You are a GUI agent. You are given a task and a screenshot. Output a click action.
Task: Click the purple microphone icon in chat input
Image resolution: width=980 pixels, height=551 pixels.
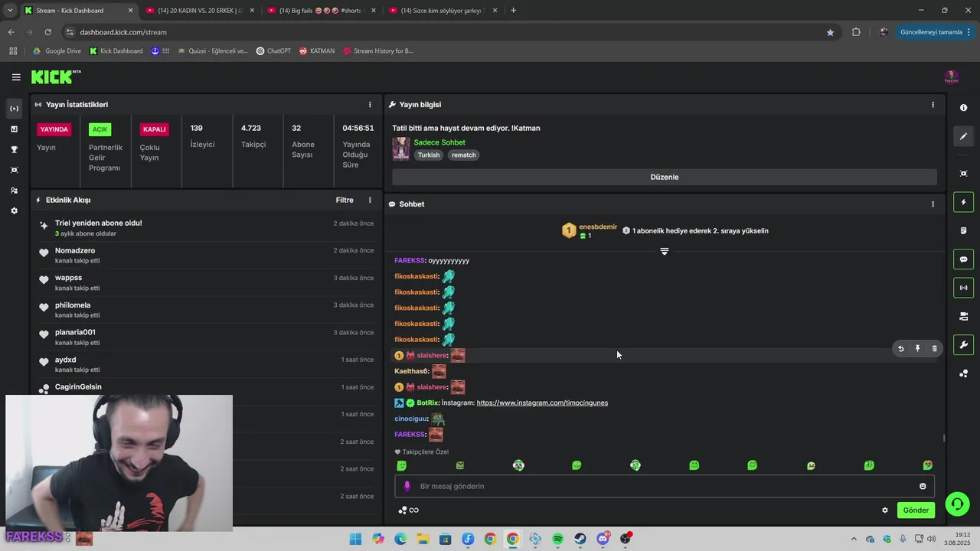tap(407, 486)
